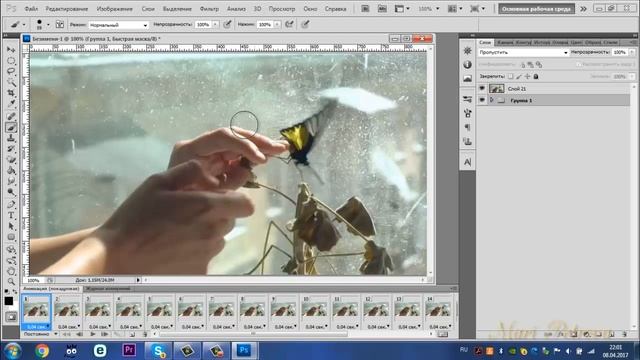Select the Type tool
640x360 pixels.
click(11, 216)
